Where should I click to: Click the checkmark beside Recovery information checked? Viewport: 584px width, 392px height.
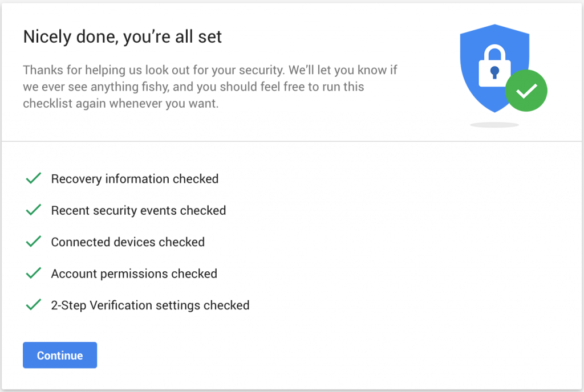click(33, 178)
